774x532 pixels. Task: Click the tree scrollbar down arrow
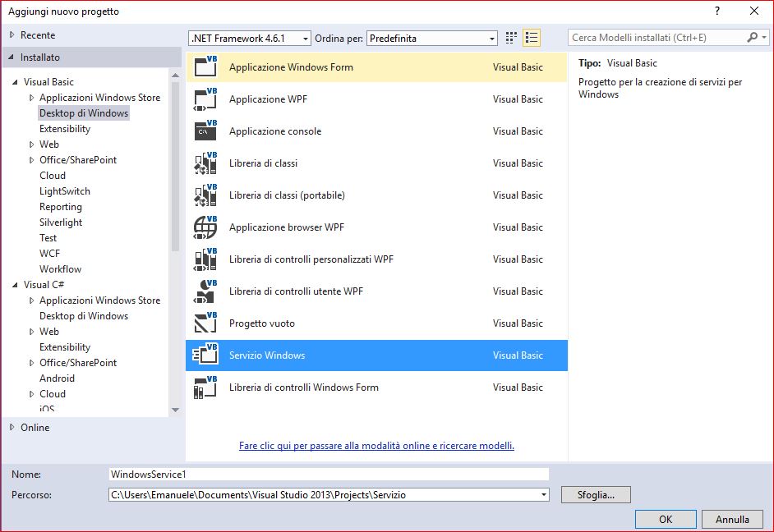175,410
